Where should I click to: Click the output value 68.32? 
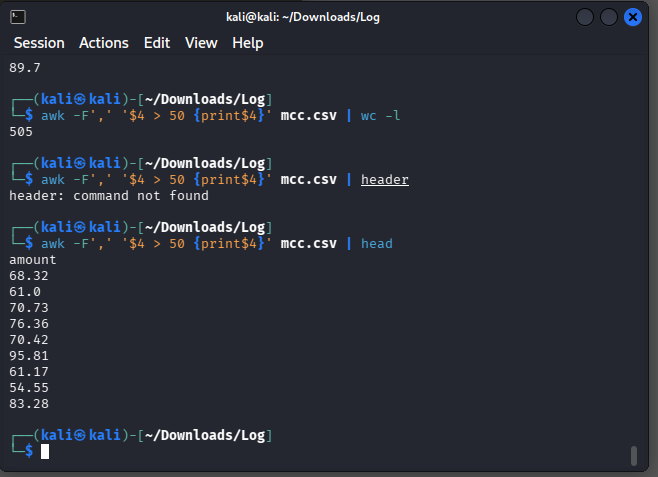pyautogui.click(x=29, y=276)
